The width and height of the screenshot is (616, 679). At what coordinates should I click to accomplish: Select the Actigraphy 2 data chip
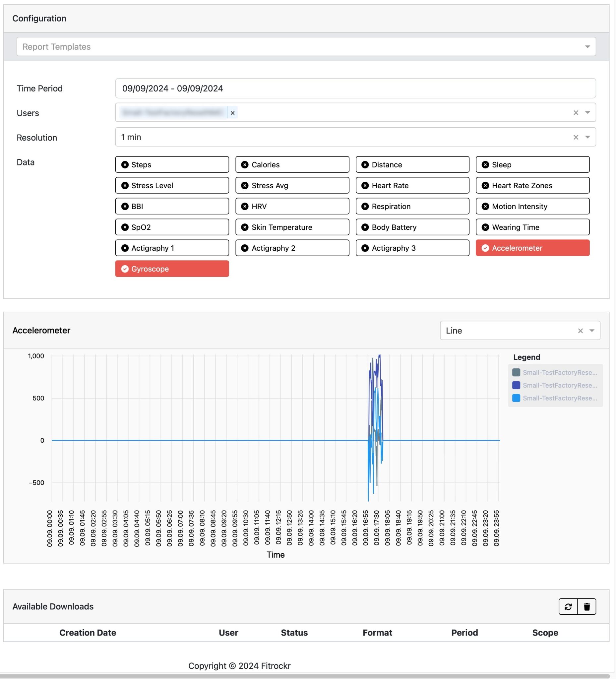point(292,248)
